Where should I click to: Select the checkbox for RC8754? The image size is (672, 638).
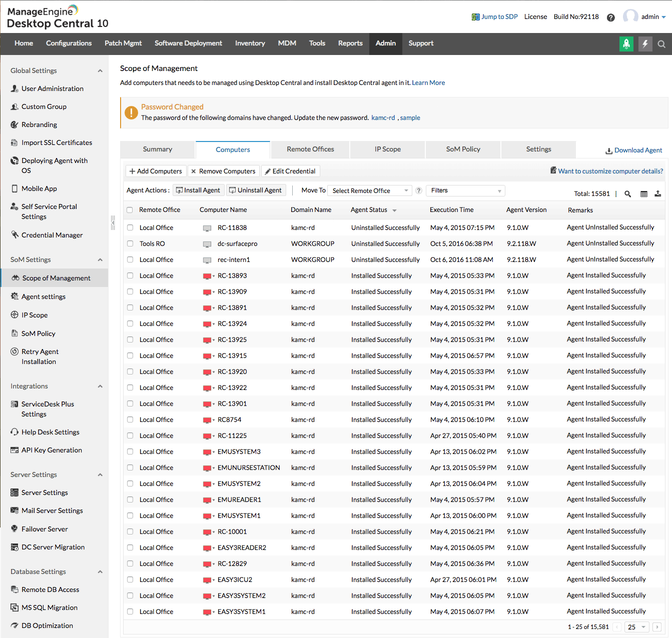coord(130,419)
